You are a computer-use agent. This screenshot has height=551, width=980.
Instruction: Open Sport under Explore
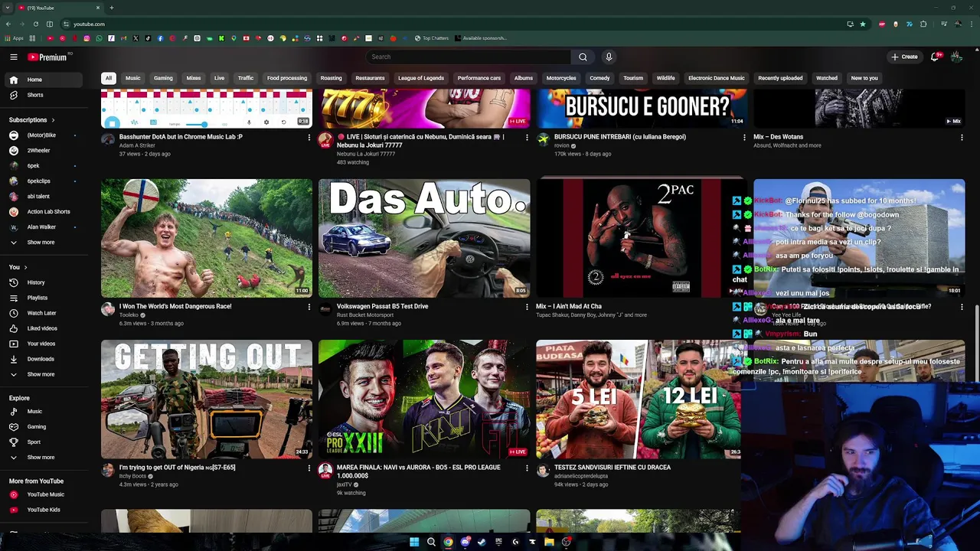(x=34, y=442)
